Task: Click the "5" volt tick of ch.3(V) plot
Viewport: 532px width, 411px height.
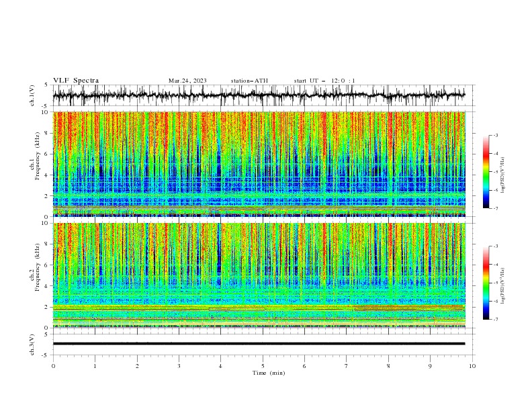Action: point(46,334)
